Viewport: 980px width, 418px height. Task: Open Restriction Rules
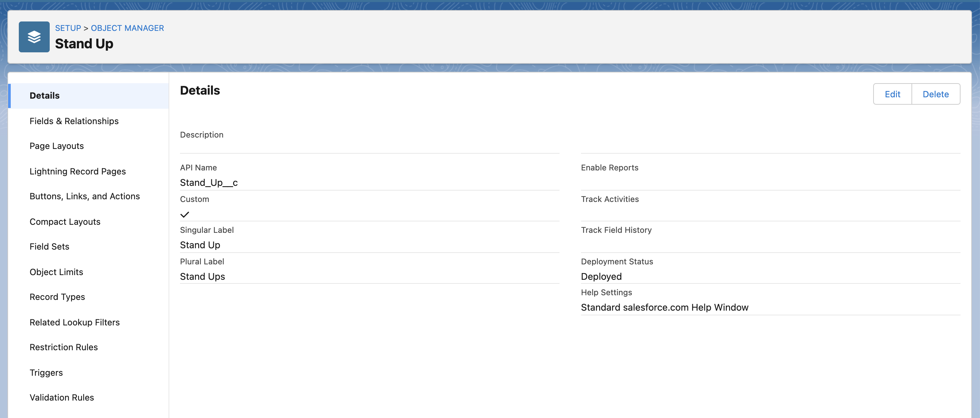pyautogui.click(x=63, y=347)
